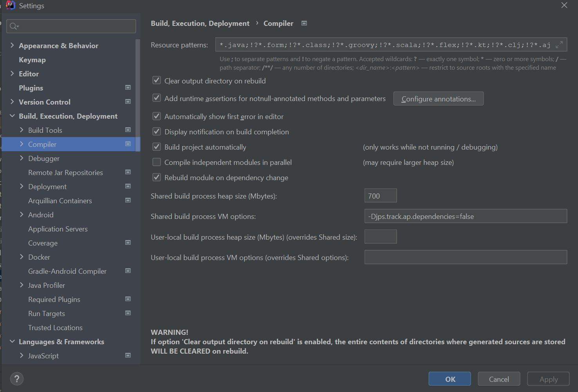The width and height of the screenshot is (578, 392).
Task: Click the project icon next to Run Targets
Action: [x=128, y=313]
